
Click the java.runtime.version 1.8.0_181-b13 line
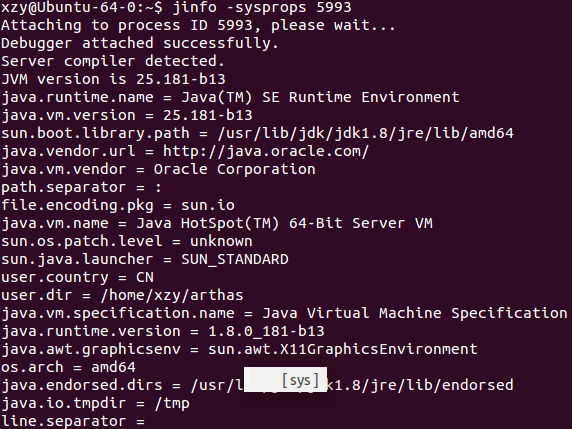(x=163, y=331)
